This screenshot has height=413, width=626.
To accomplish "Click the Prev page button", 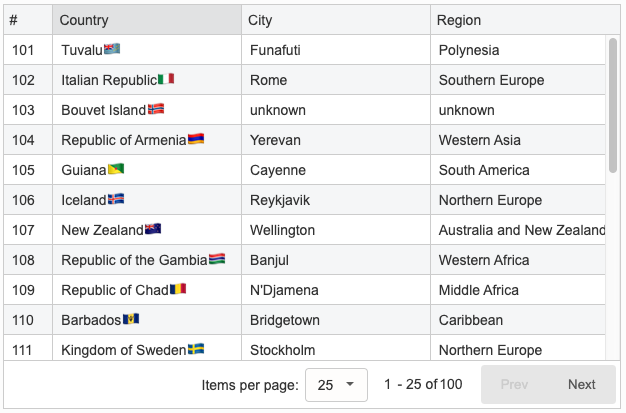I will pyautogui.click(x=514, y=385).
